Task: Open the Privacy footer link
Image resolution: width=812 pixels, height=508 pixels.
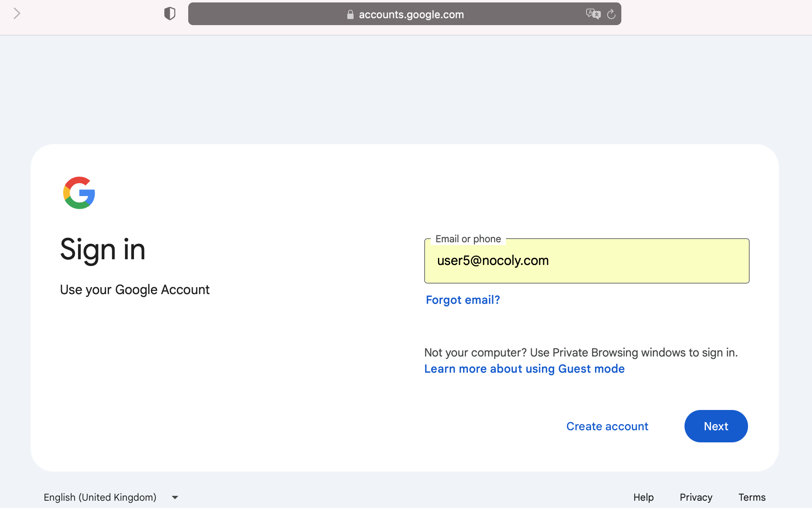Action: coord(696,497)
